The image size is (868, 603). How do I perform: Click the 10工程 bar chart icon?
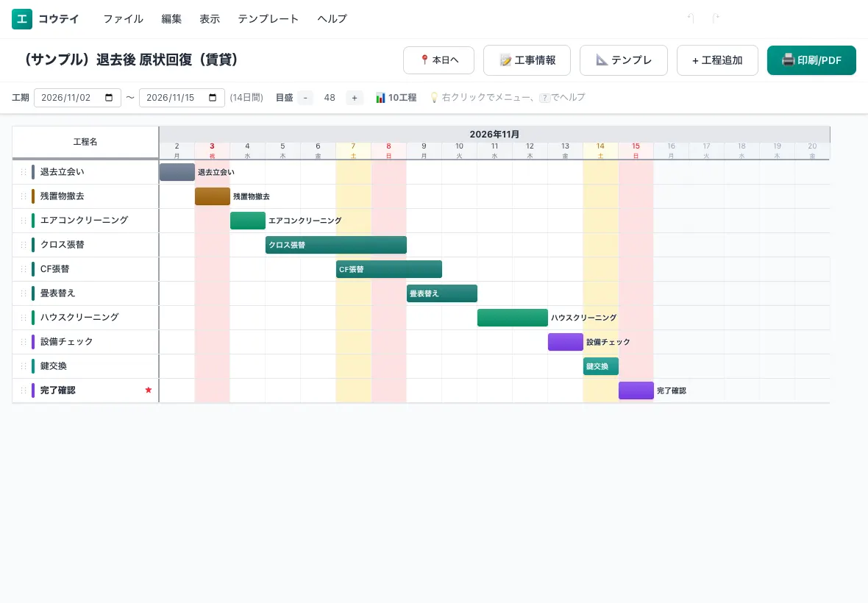click(380, 98)
